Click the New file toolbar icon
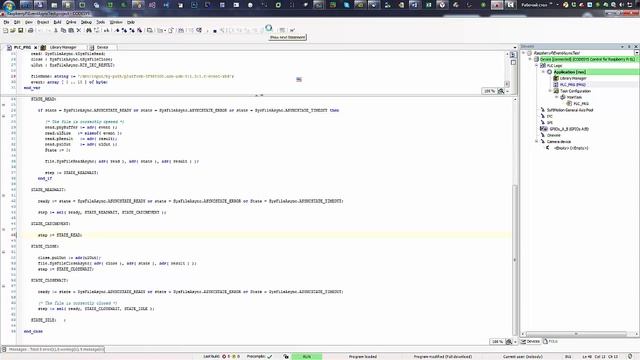This screenshot has width=640, height=360. pos(5,30)
